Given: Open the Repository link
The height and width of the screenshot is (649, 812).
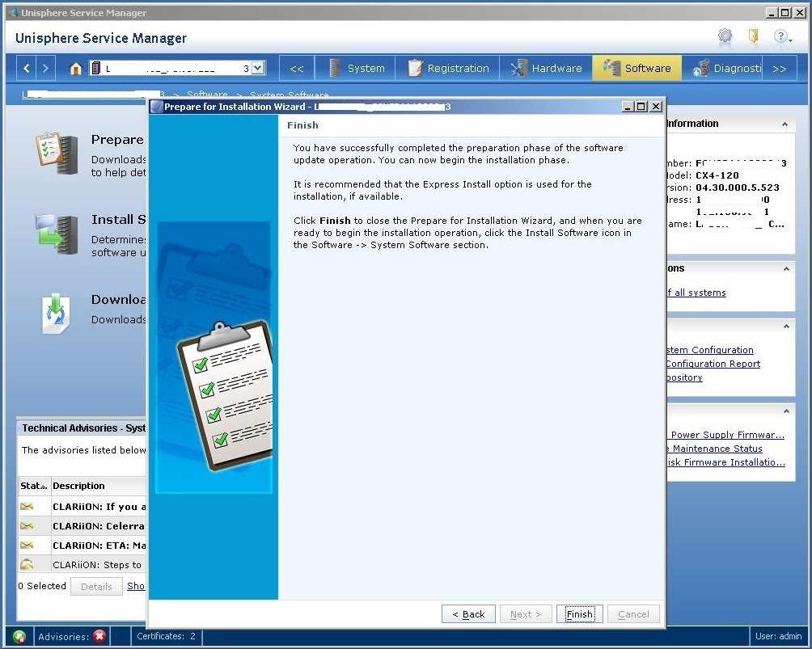Looking at the screenshot, I should (x=684, y=377).
